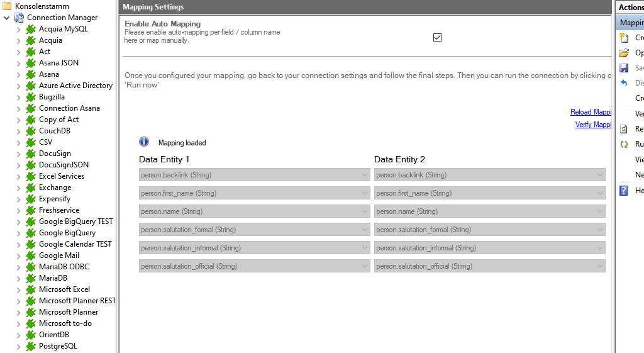The height and width of the screenshot is (353, 644).
Task: Collapse the Connection Manager tree node
Action: pyautogui.click(x=7, y=18)
